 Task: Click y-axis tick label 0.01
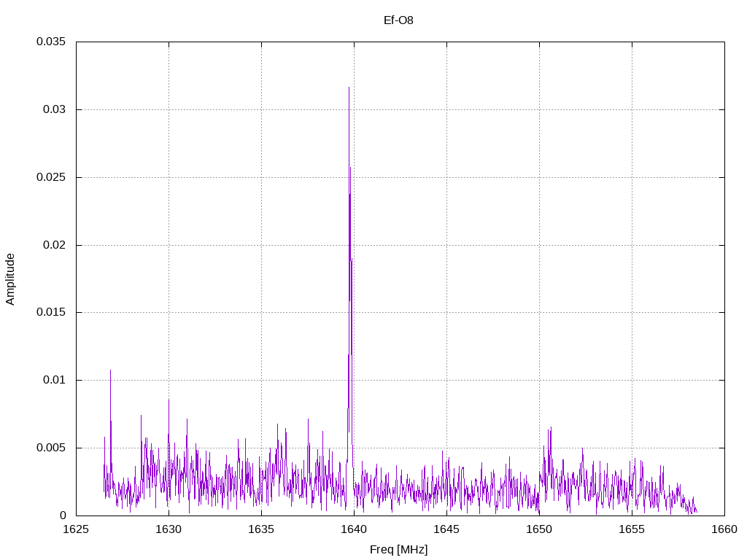click(54, 380)
